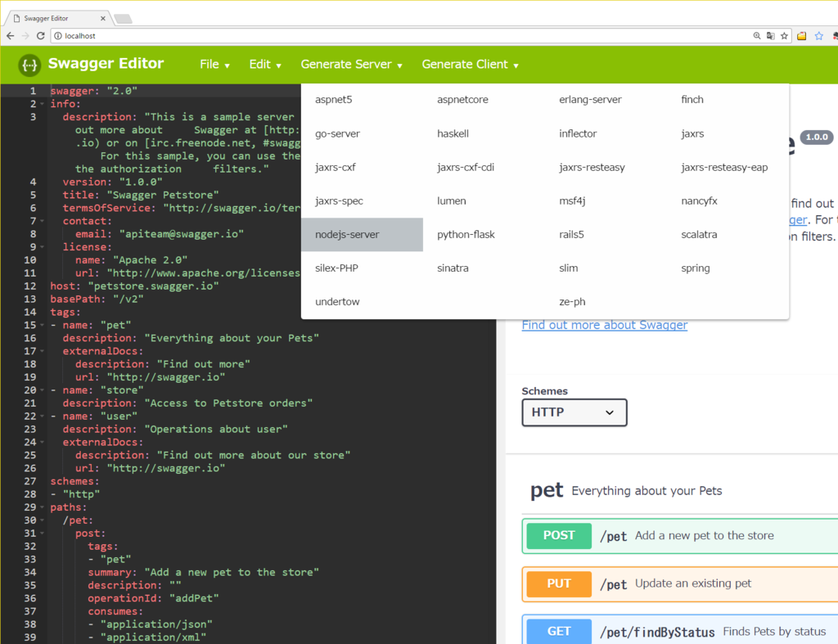Click the Swagger Editor logo icon
Viewport: 838px width, 644px height.
(29, 65)
